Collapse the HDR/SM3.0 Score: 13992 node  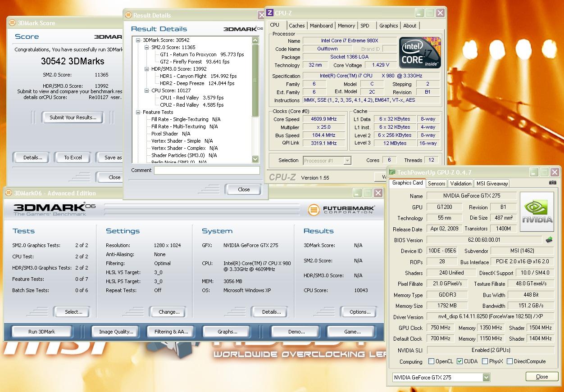pos(146,69)
